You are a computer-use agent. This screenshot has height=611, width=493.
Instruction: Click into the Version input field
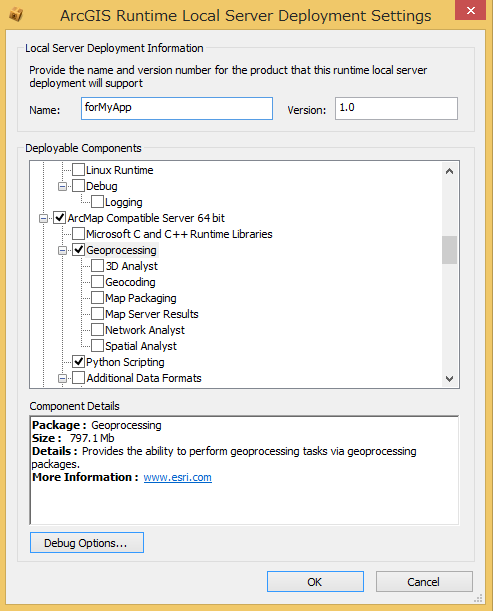[396, 108]
